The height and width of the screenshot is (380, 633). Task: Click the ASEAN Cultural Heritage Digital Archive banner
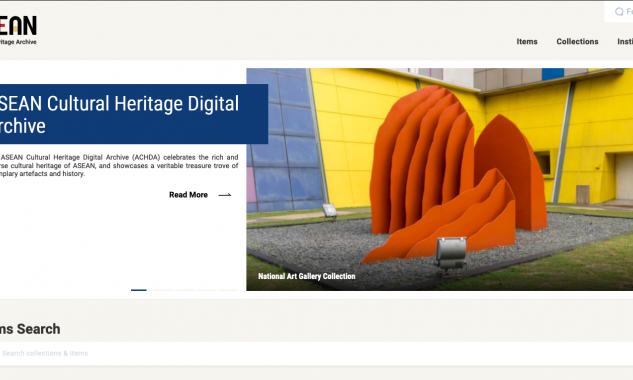click(133, 114)
